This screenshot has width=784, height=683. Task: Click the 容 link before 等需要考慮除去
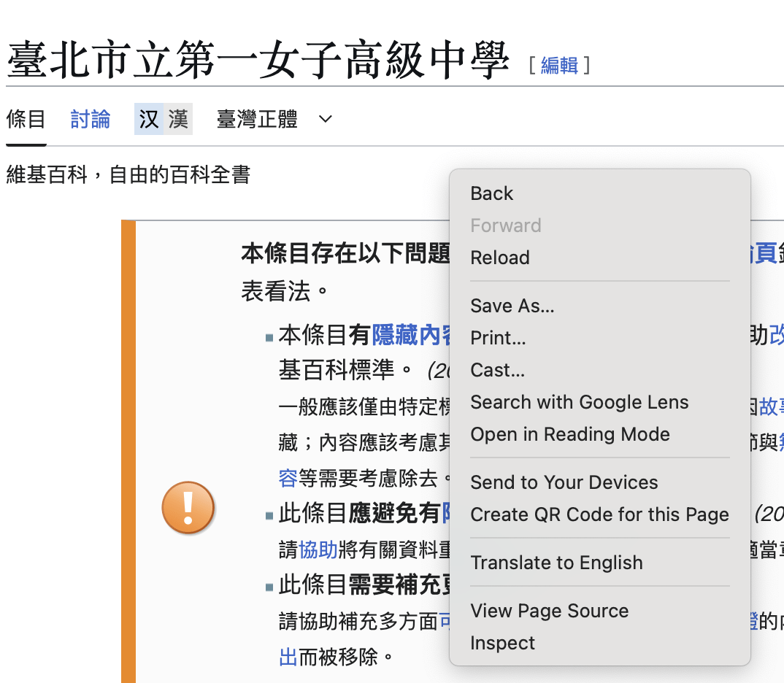pyautogui.click(x=288, y=479)
